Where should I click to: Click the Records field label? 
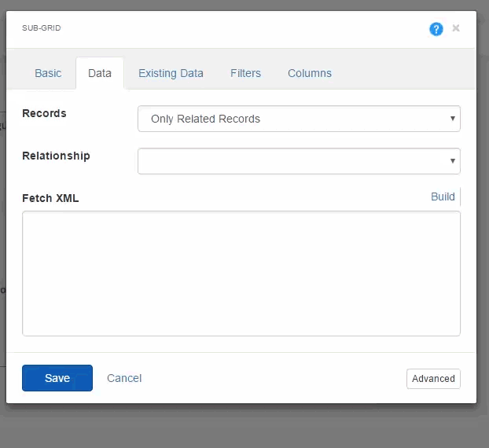[44, 113]
